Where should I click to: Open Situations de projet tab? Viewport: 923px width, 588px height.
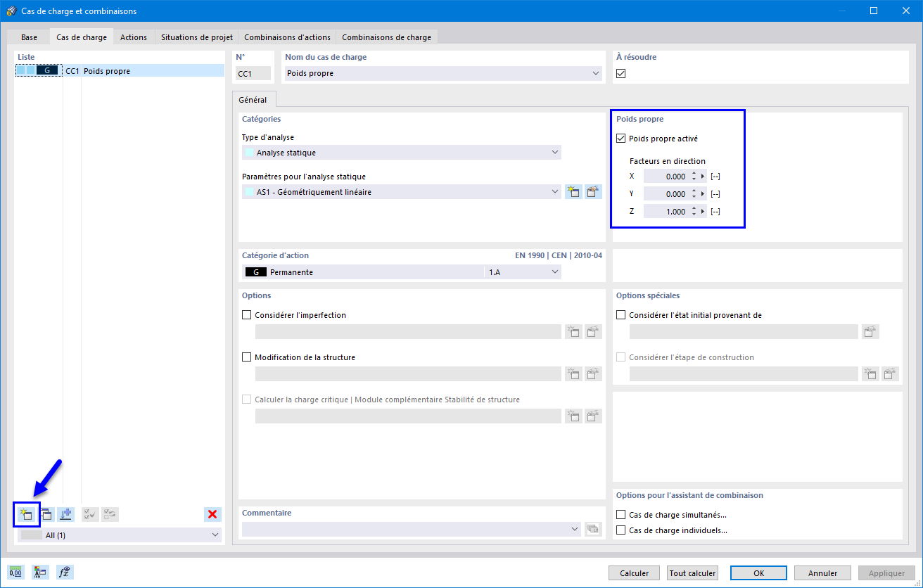pyautogui.click(x=196, y=37)
